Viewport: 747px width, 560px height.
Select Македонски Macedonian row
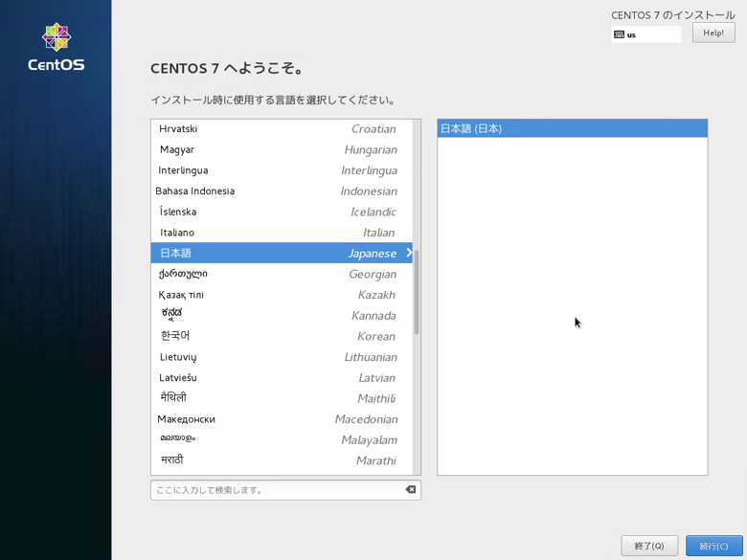coord(282,419)
